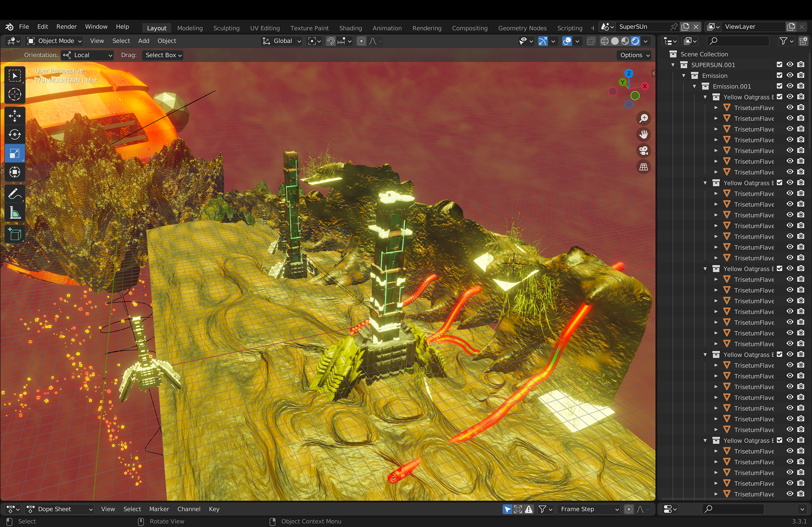Toggle camera view with camera icon
Screen dimensions: 812x527
click(x=643, y=150)
